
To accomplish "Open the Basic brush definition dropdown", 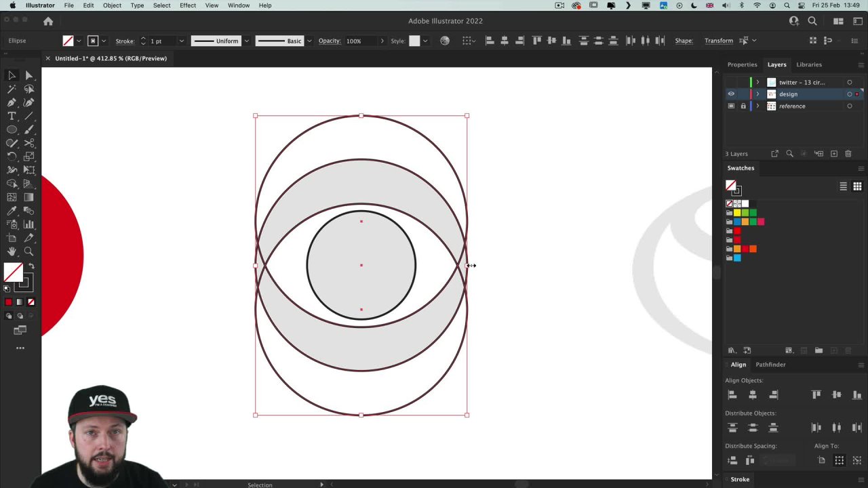I will [309, 41].
